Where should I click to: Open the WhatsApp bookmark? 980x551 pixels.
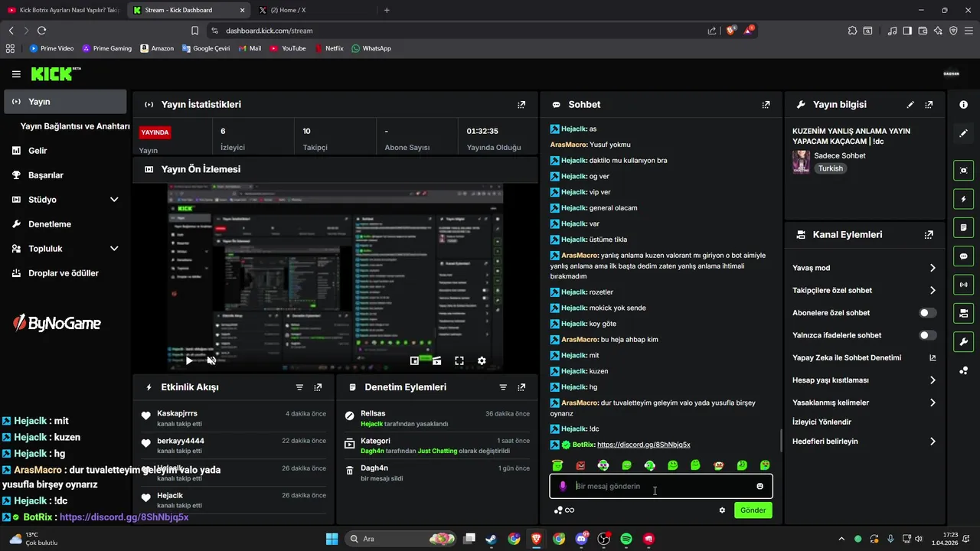click(371, 48)
